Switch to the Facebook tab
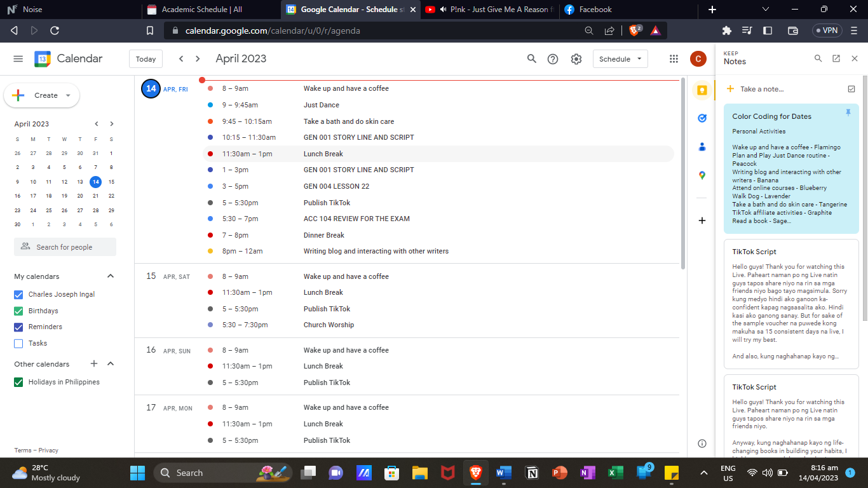 (629, 10)
